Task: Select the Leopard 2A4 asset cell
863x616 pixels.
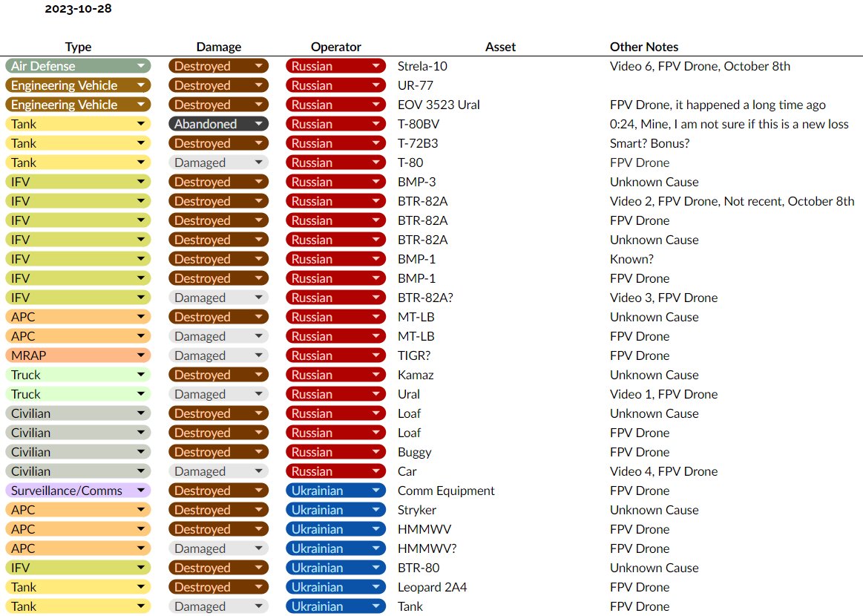Action: coord(432,587)
